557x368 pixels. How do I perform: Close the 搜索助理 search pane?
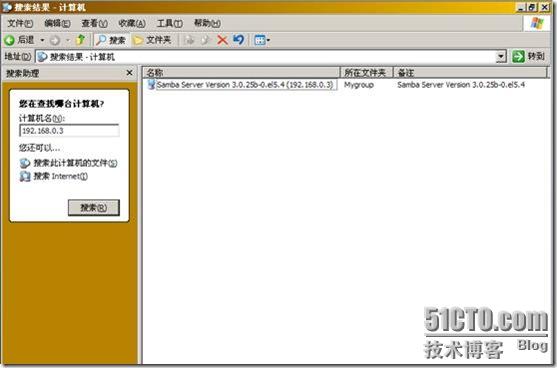tap(130, 73)
